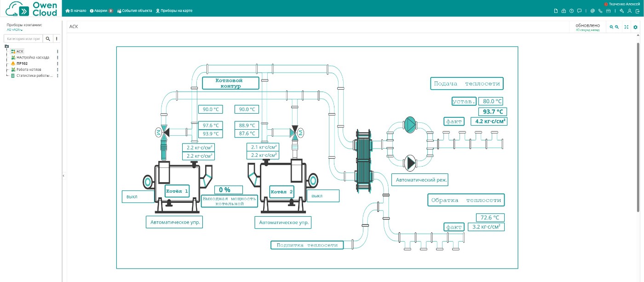Screen dimensions: 644x282
Task: Open the wrench settings icon in header
Action: coord(622,11)
